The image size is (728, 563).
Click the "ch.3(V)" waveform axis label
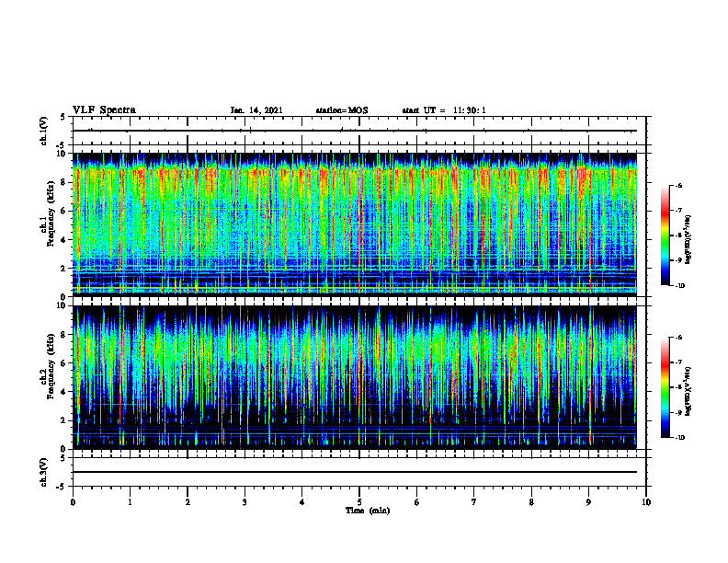pos(43,472)
